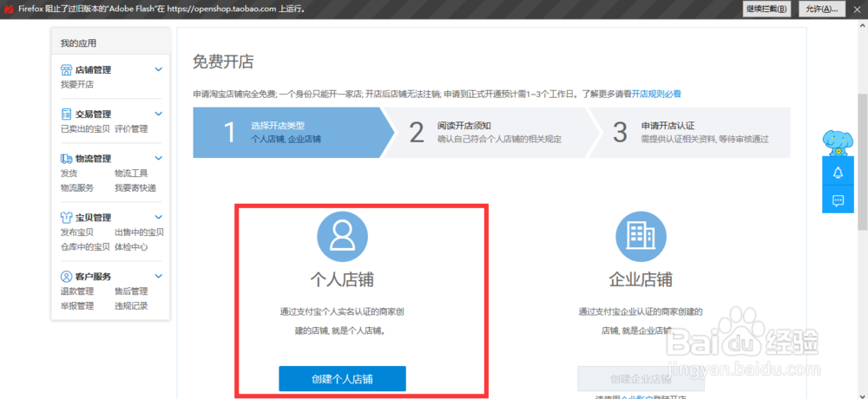Click the 宝贝管理 shirt icon

pos(67,218)
